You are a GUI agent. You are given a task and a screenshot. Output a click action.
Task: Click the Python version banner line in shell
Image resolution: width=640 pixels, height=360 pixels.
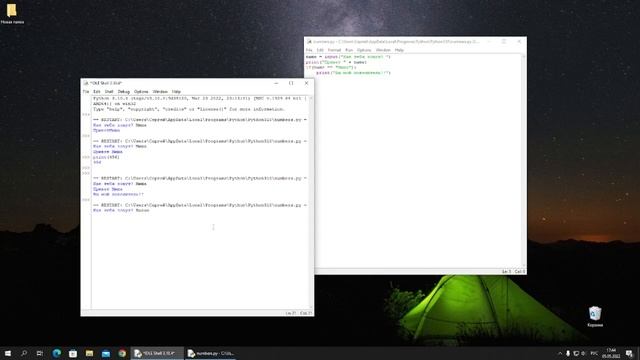tap(200, 98)
